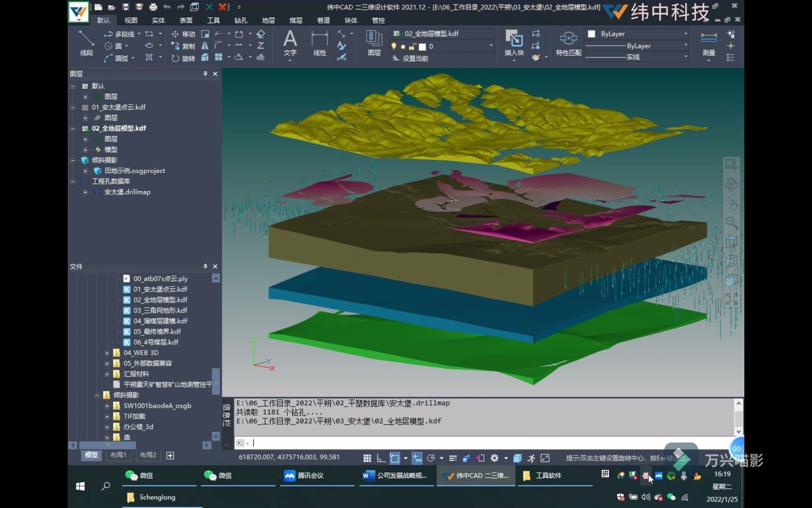Toggle the layer lightbulb on/off icon
Viewport: 812px width, 508px height.
(x=394, y=47)
